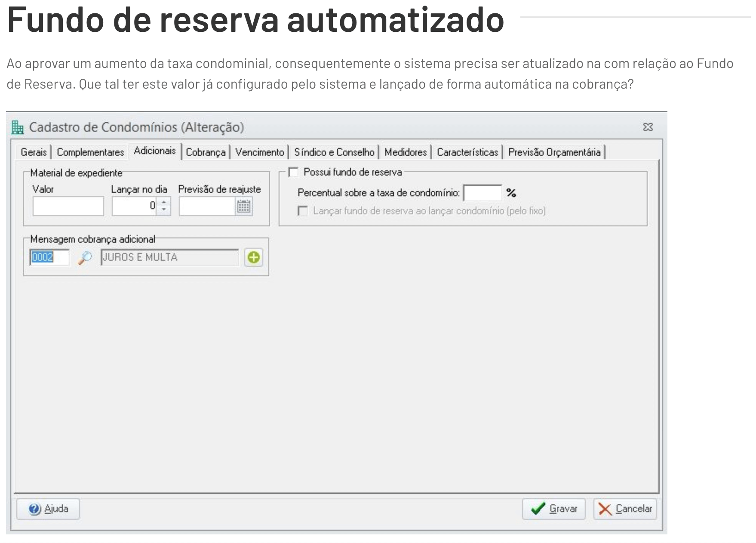The height and width of the screenshot is (543, 756).
Task: Click the Lançar no dia field
Action: 135,206
